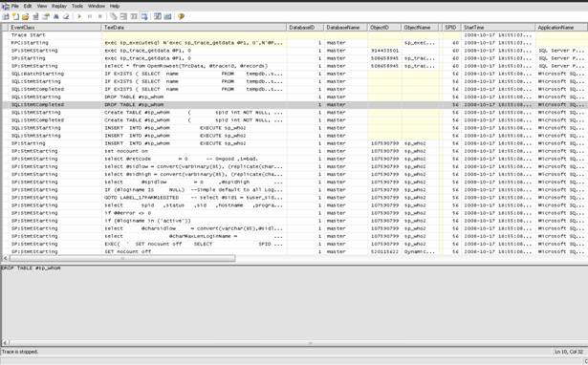Screen dimensions: 588x365
Task: Click the StartTime column header
Action: coord(498,28)
